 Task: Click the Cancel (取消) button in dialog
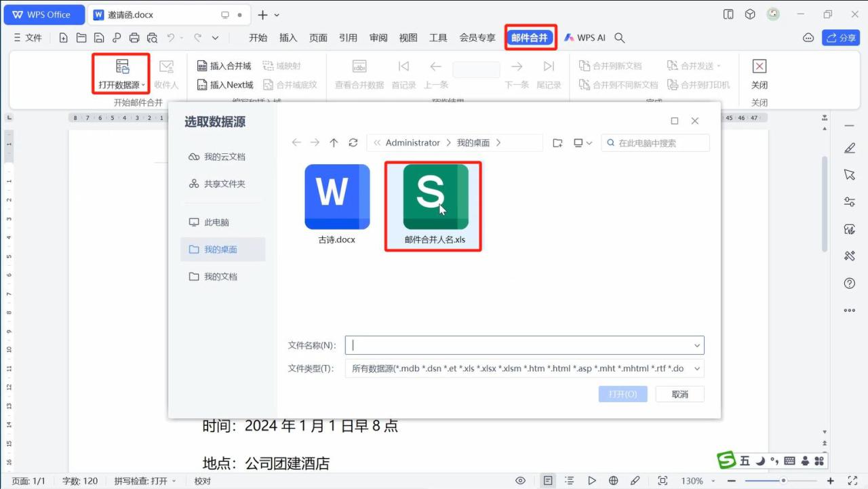[x=680, y=394]
